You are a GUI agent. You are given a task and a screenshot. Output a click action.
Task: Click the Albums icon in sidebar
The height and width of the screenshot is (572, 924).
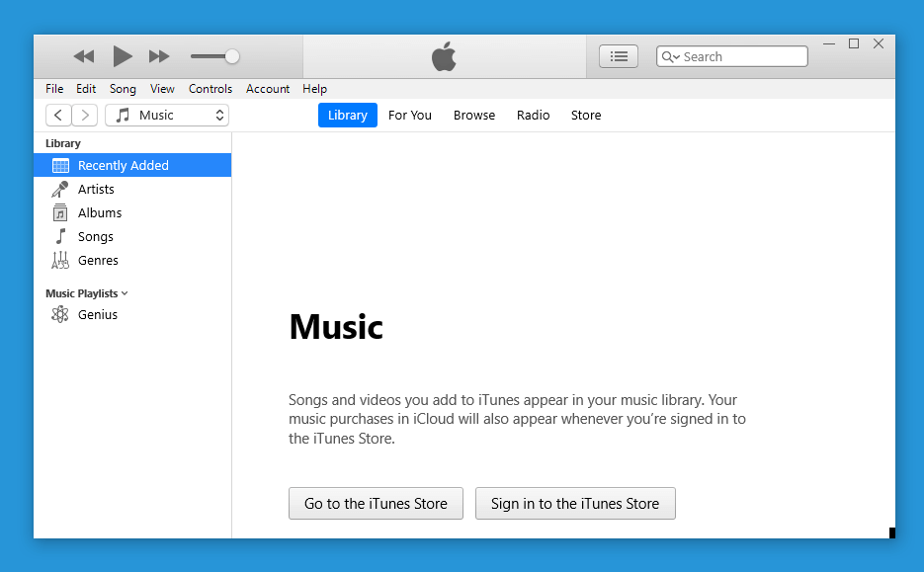pyautogui.click(x=60, y=212)
